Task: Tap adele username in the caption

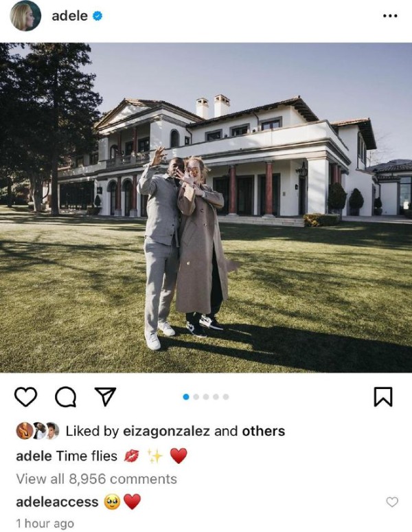Action: 34,456
